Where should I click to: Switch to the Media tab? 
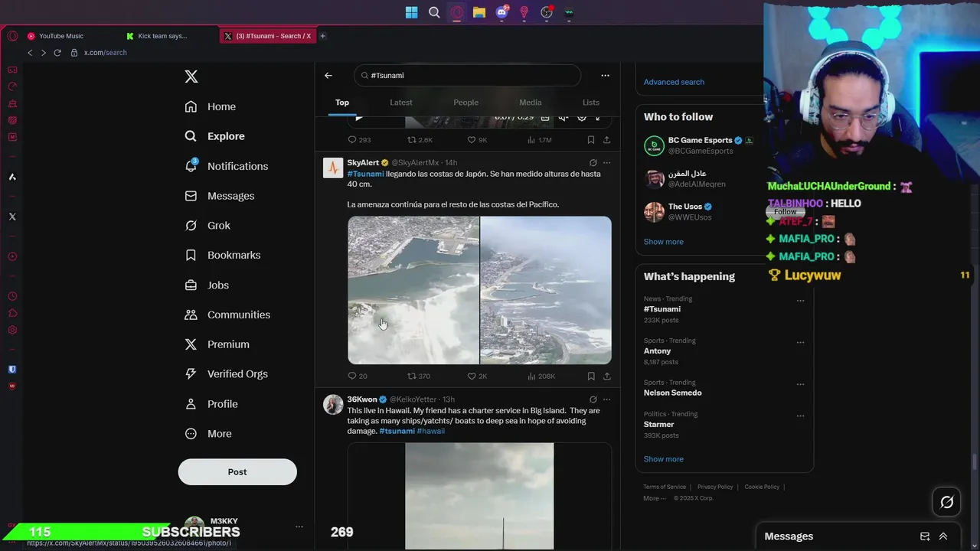(x=531, y=103)
